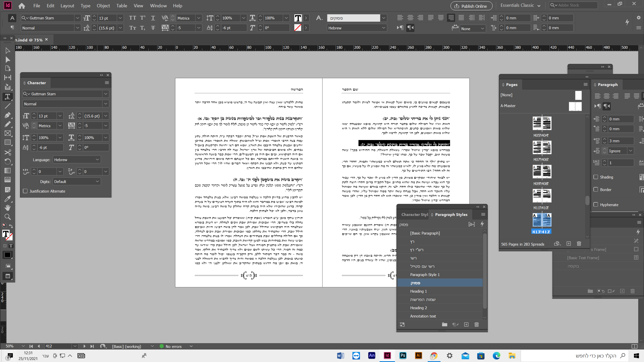The image size is (644, 362).
Task: Select the Type tool in toolbox
Action: (x=8, y=97)
